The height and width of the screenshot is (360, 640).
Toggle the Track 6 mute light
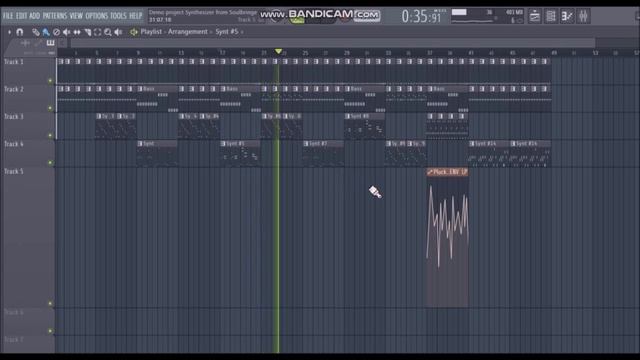50,331
